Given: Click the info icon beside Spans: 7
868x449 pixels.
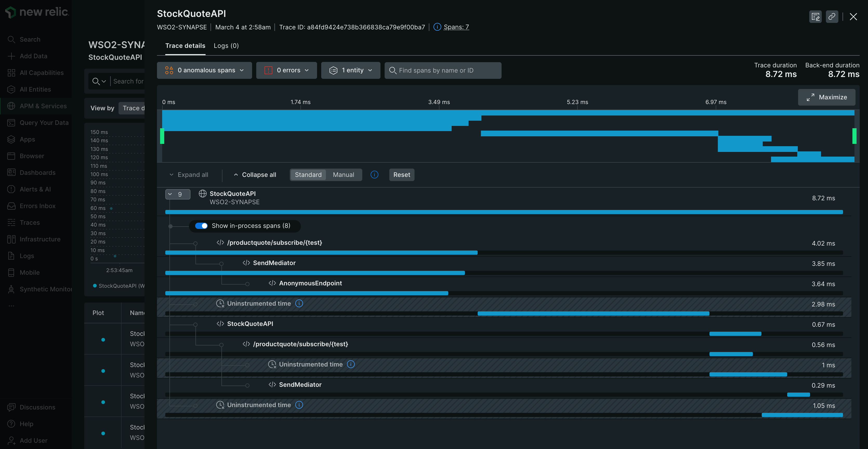Looking at the screenshot, I should [x=437, y=27].
